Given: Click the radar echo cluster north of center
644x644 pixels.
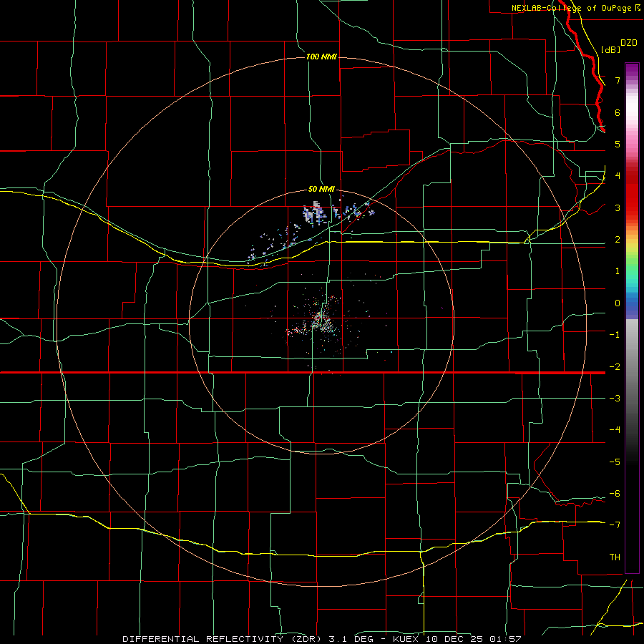Looking at the screenshot, I should click(314, 214).
